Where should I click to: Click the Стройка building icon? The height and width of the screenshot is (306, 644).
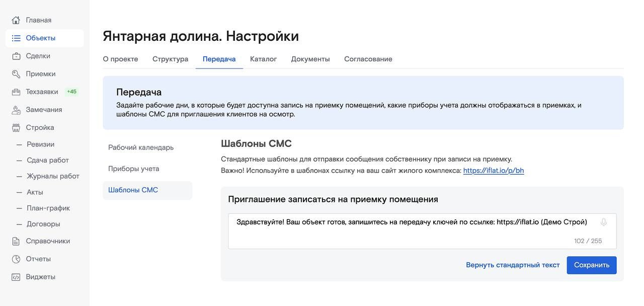(x=16, y=128)
